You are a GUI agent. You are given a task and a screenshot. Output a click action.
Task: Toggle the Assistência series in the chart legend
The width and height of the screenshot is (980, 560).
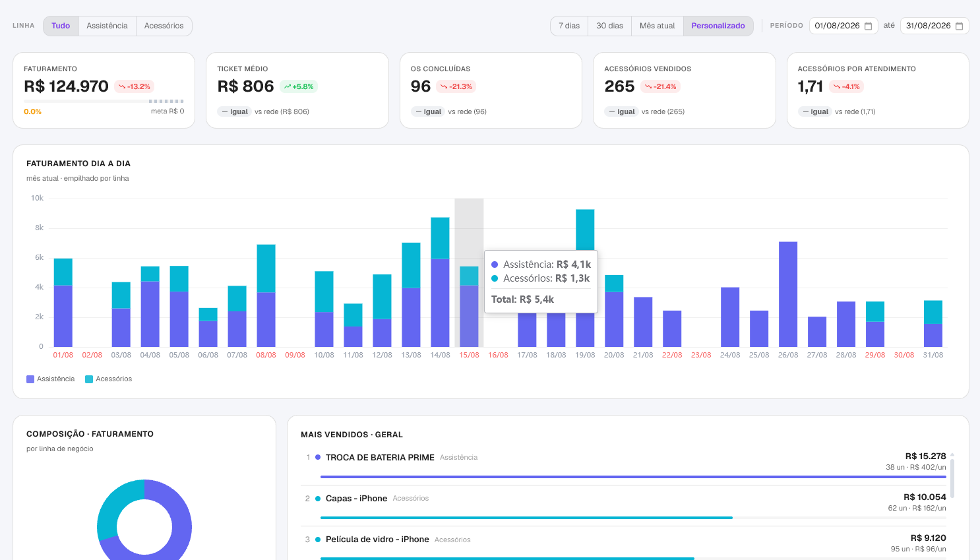(51, 379)
